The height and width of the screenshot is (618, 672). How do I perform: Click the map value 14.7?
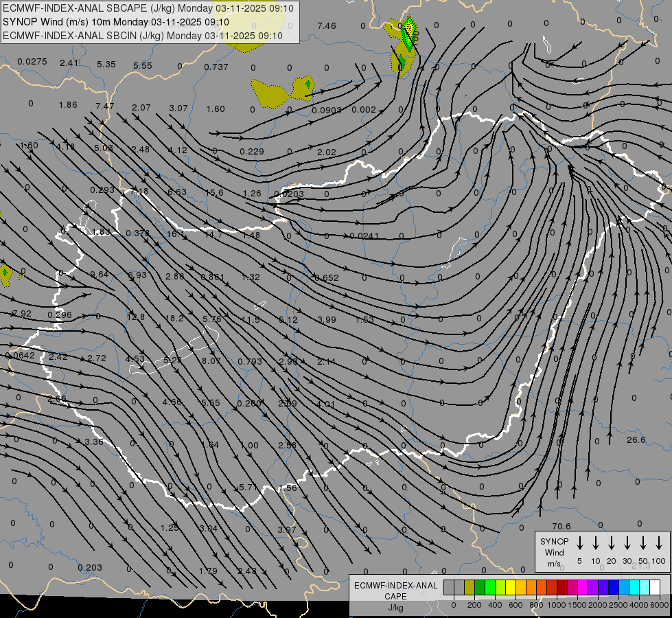tap(213, 235)
